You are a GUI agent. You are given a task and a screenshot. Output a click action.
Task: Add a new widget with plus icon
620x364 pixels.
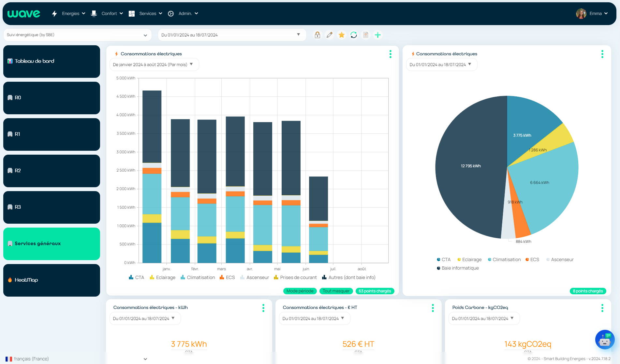coord(378,35)
